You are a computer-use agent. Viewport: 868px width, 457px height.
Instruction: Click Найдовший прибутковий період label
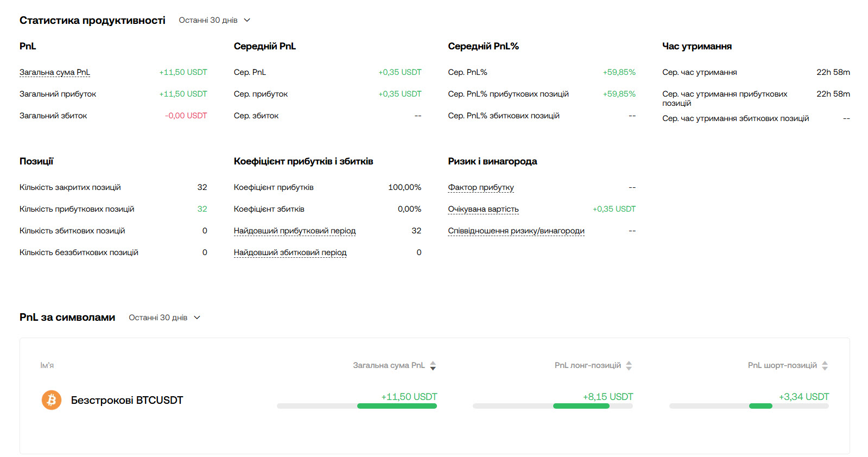pyautogui.click(x=294, y=231)
